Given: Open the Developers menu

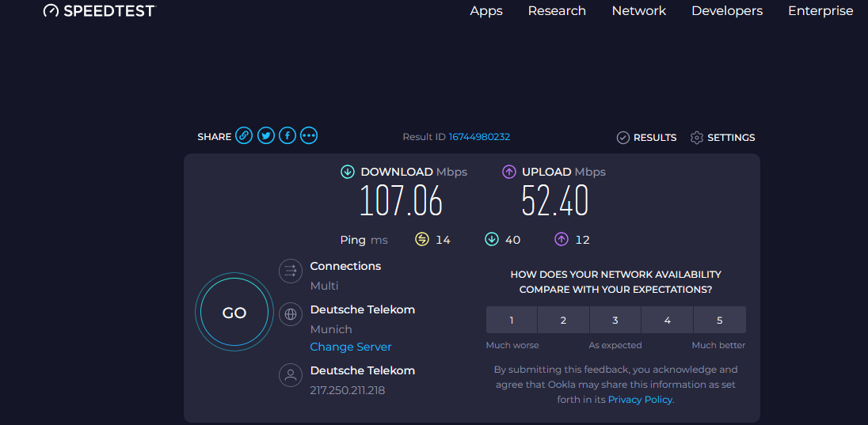Looking at the screenshot, I should tap(727, 10).
